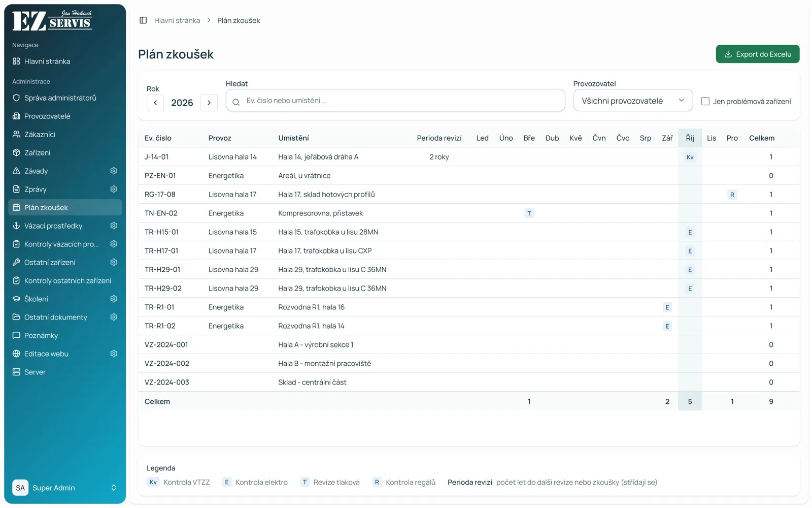Open Zařízení section

(x=65, y=152)
